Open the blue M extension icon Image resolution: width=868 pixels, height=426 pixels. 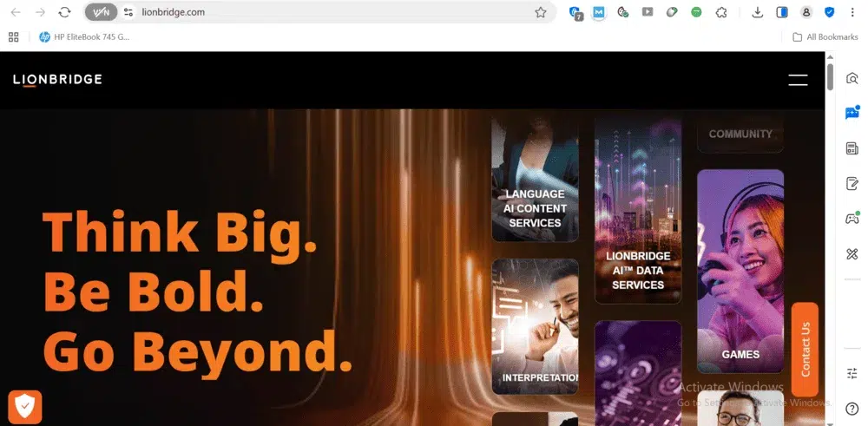pos(598,12)
